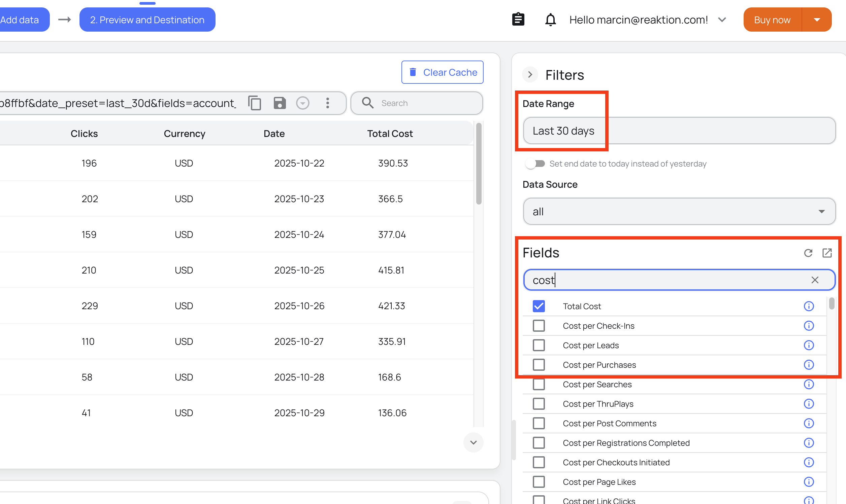
Task: Show info for Cost per Leads
Action: click(x=808, y=346)
